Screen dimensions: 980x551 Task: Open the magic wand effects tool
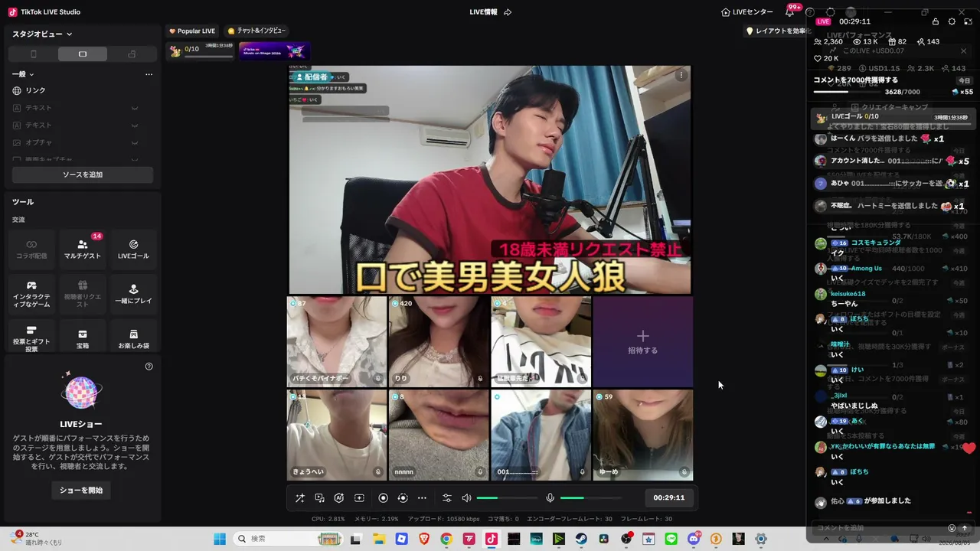click(x=300, y=498)
